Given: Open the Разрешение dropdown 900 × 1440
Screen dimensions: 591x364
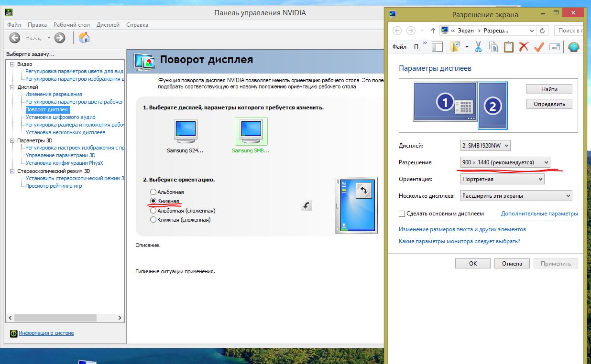Looking at the screenshot, I should tap(505, 162).
